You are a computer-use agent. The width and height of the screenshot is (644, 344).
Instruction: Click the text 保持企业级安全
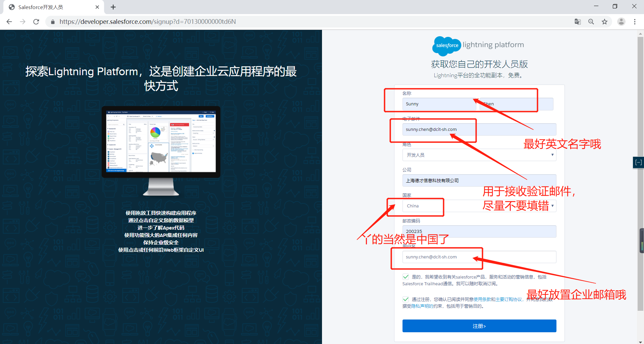tap(161, 243)
